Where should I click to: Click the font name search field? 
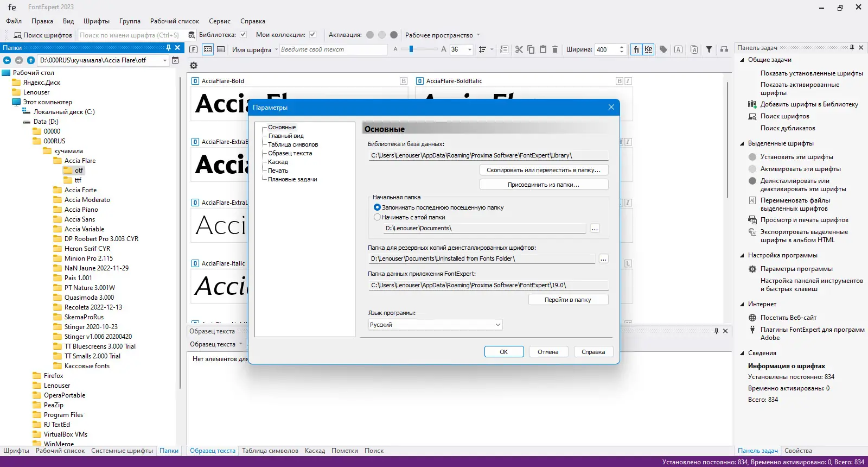(132, 35)
